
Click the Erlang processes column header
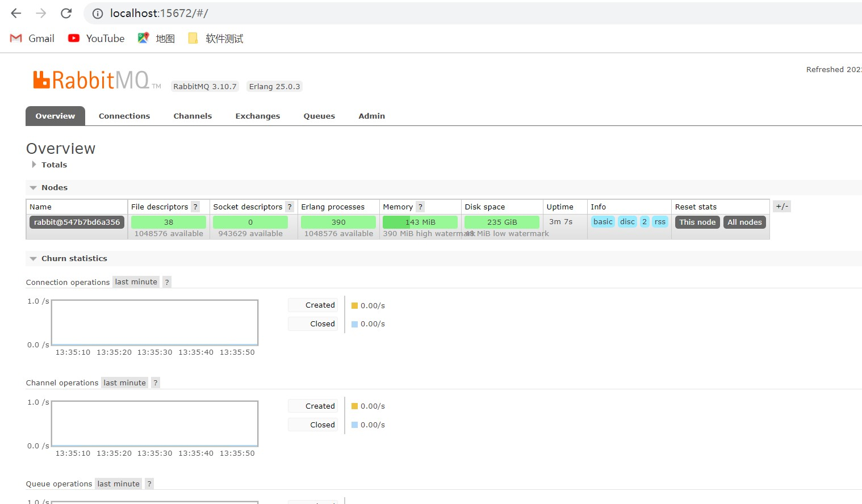pyautogui.click(x=333, y=207)
